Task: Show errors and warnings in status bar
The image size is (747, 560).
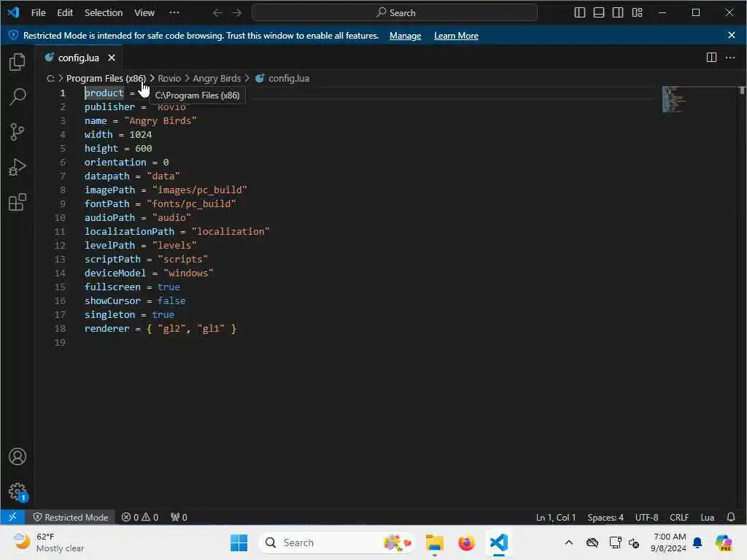Action: click(x=139, y=517)
